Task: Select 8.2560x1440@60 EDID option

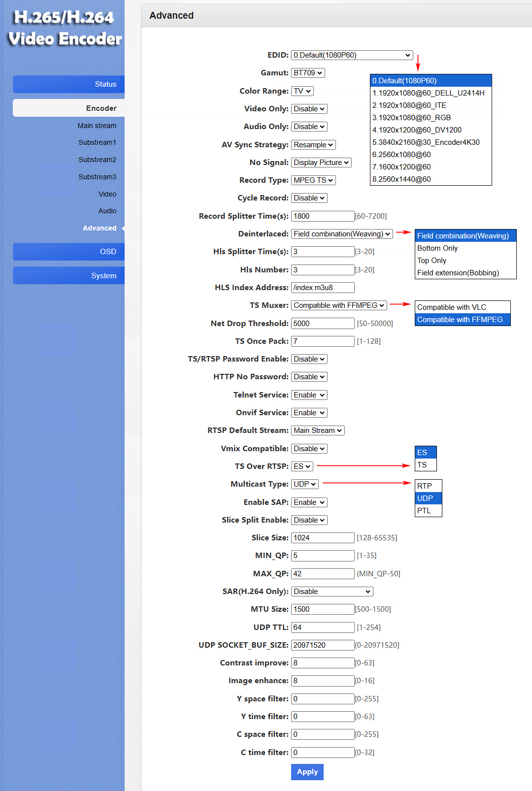Action: pos(431,179)
